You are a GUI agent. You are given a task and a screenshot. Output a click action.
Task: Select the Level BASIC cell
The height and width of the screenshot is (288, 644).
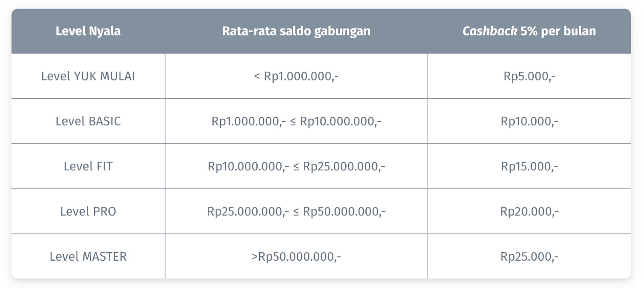pos(88,121)
